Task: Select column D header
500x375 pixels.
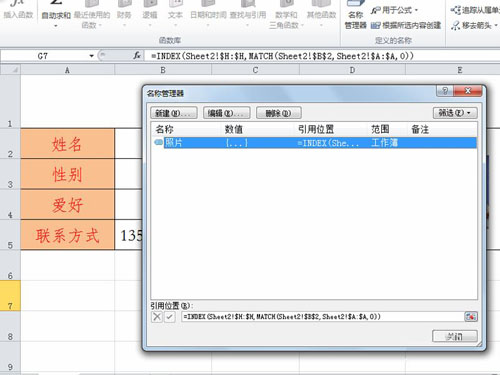Action: [x=352, y=70]
